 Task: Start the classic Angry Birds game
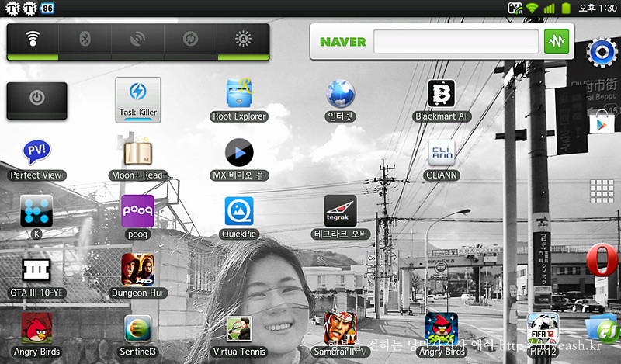(36, 335)
